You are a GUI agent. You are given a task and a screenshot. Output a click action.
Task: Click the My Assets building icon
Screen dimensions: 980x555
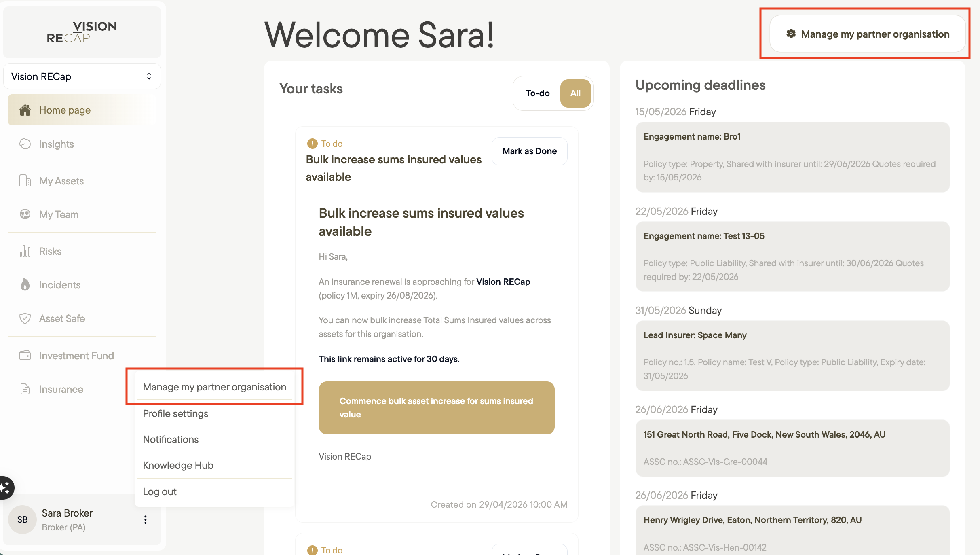25,181
